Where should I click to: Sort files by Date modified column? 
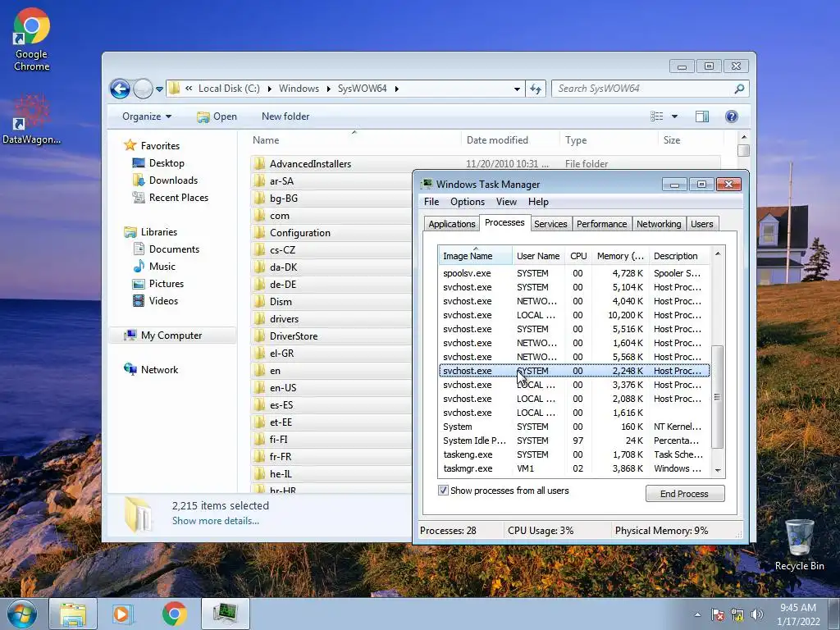point(509,139)
